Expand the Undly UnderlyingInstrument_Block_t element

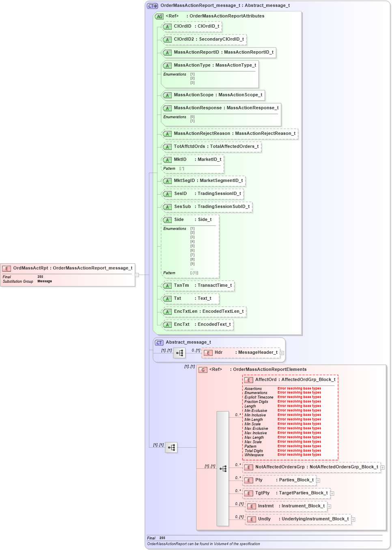(353, 519)
